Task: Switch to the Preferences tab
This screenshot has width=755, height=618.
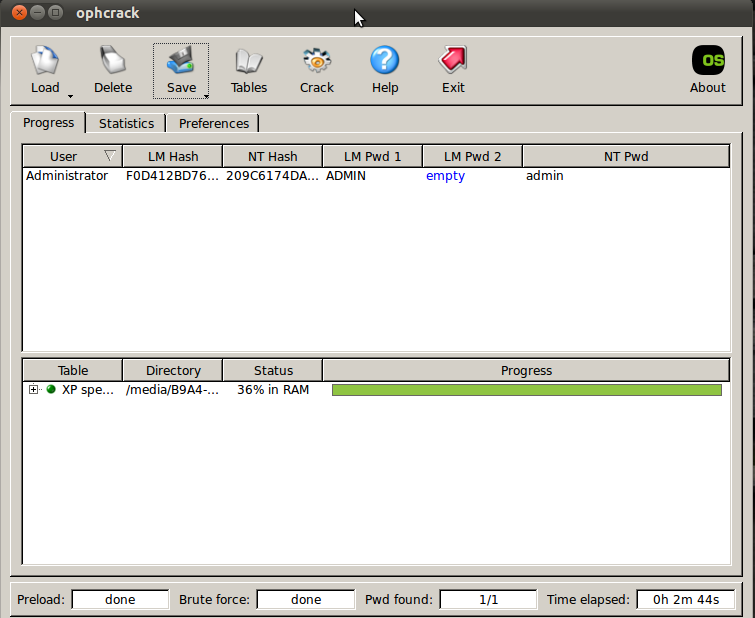Action: point(214,124)
